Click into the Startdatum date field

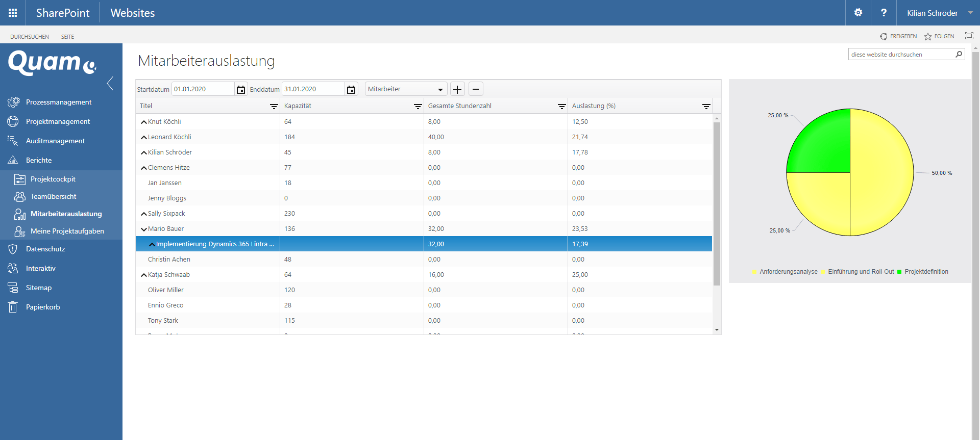click(203, 89)
